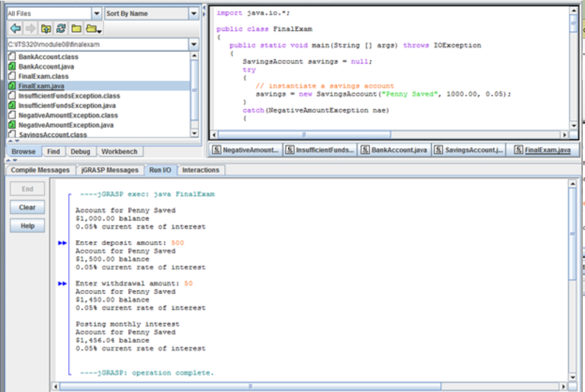Click the NegativeAmountException.class file icon
This screenshot has width=585, height=392.
[x=12, y=115]
